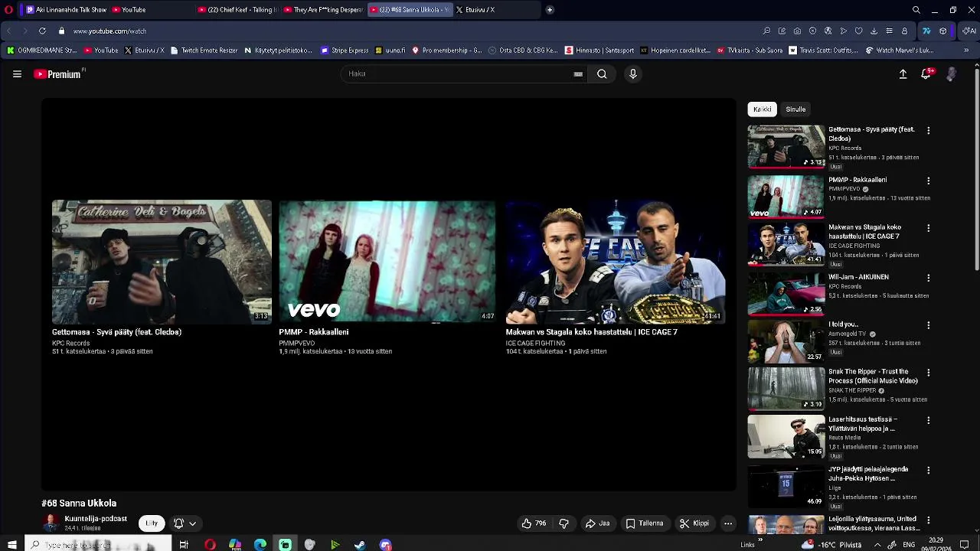Expand hidden bookmarks with double chevron
The image size is (980, 551).
[966, 51]
